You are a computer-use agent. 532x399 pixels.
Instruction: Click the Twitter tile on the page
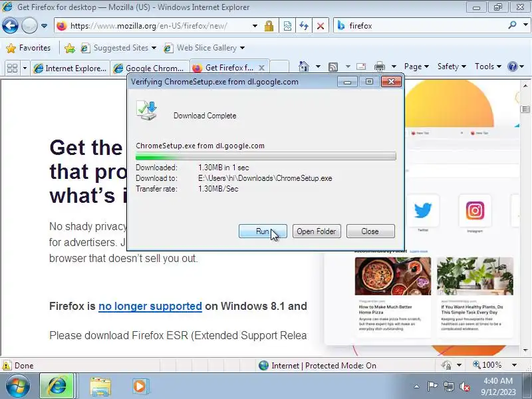(423, 211)
